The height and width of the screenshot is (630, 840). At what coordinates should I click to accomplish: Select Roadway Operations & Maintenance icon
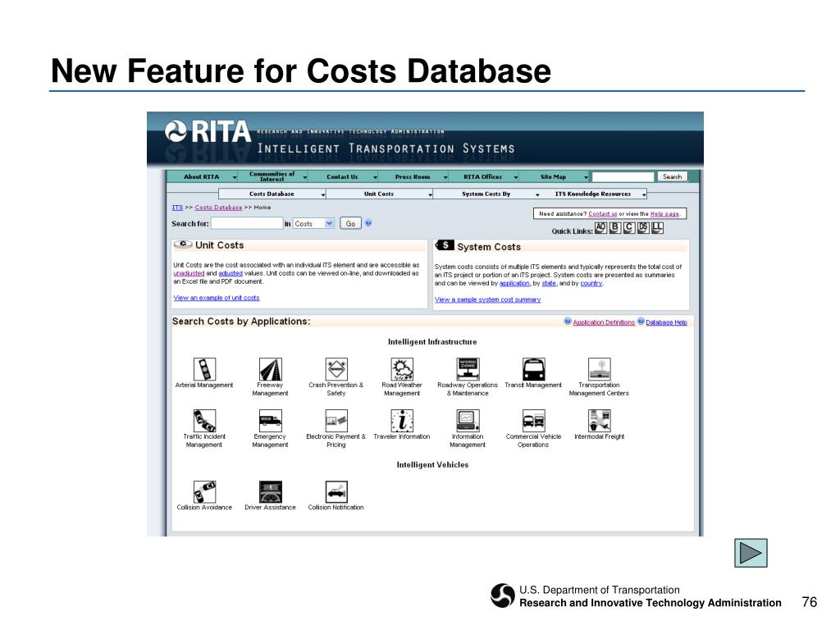468,369
